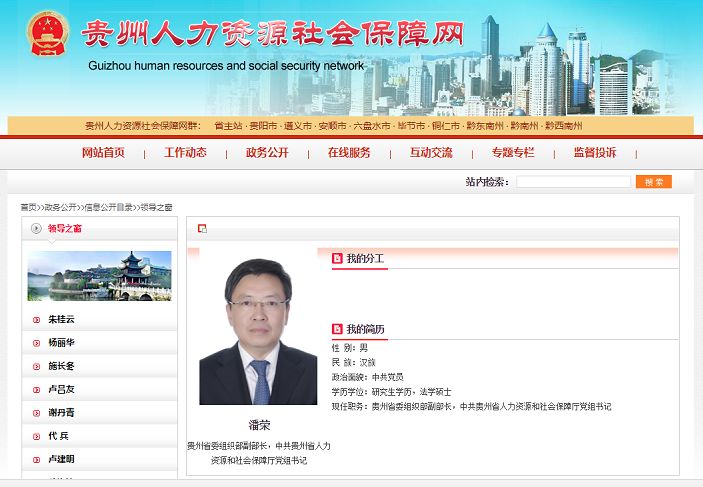Open leader profile 代 兵
This screenshot has width=703, height=487.
(x=58, y=436)
